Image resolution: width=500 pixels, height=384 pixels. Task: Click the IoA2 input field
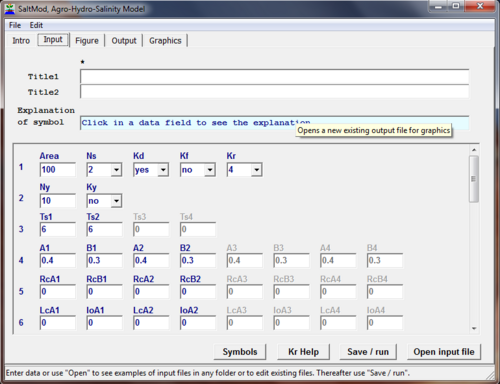click(198, 323)
